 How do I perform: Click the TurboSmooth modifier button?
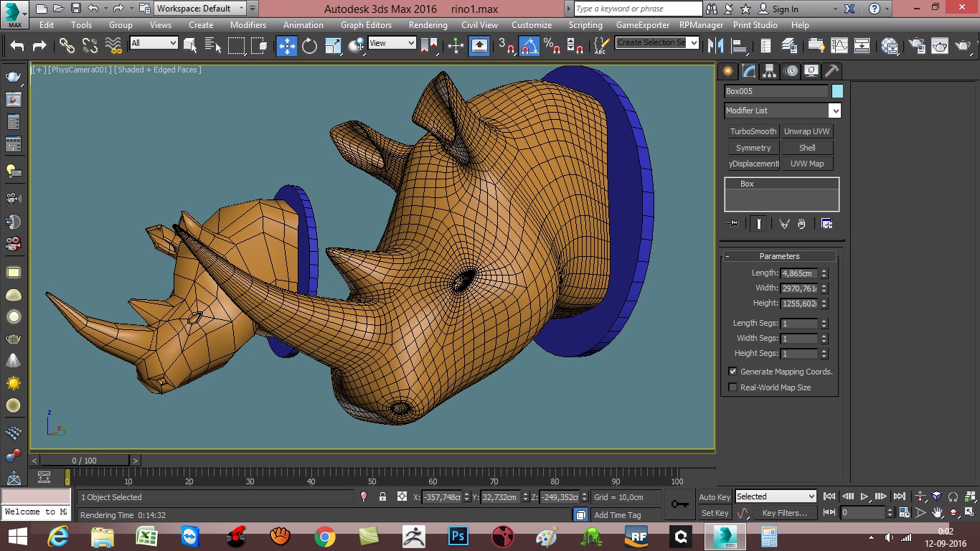pyautogui.click(x=753, y=131)
